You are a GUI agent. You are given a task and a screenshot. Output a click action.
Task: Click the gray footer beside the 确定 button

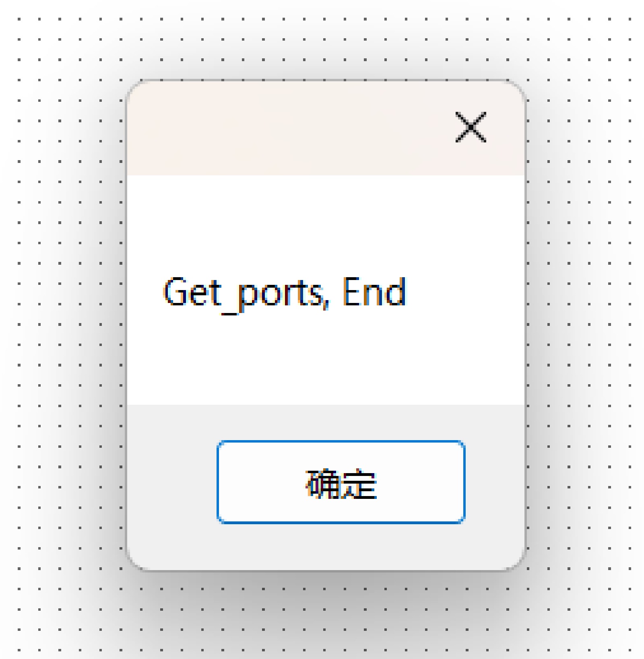point(495,483)
